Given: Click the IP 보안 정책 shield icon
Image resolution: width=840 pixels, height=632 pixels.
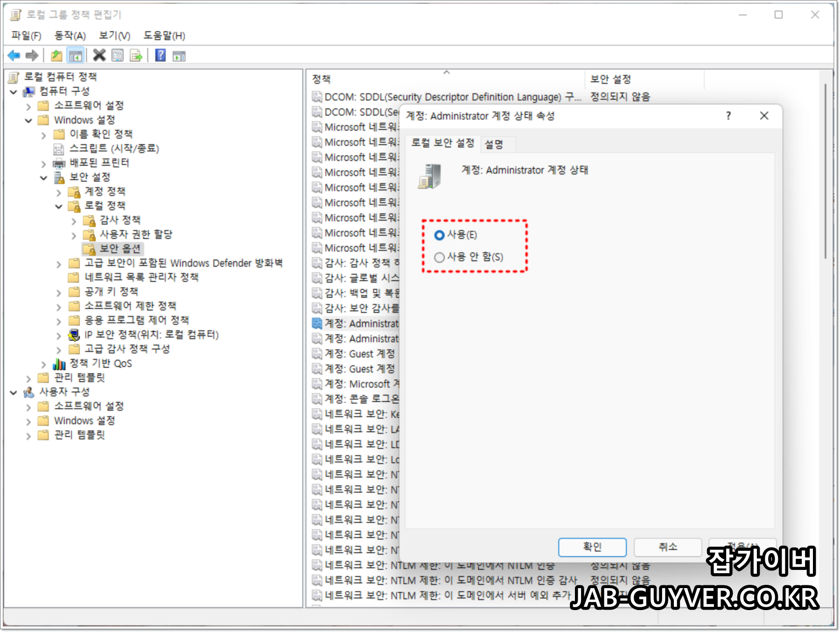Looking at the screenshot, I should pos(74,335).
